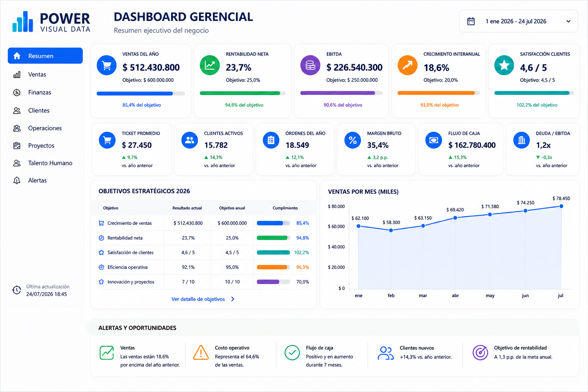The width and height of the screenshot is (588, 392).
Task: Click the Rentabilidad neta table row label
Action: [125, 238]
